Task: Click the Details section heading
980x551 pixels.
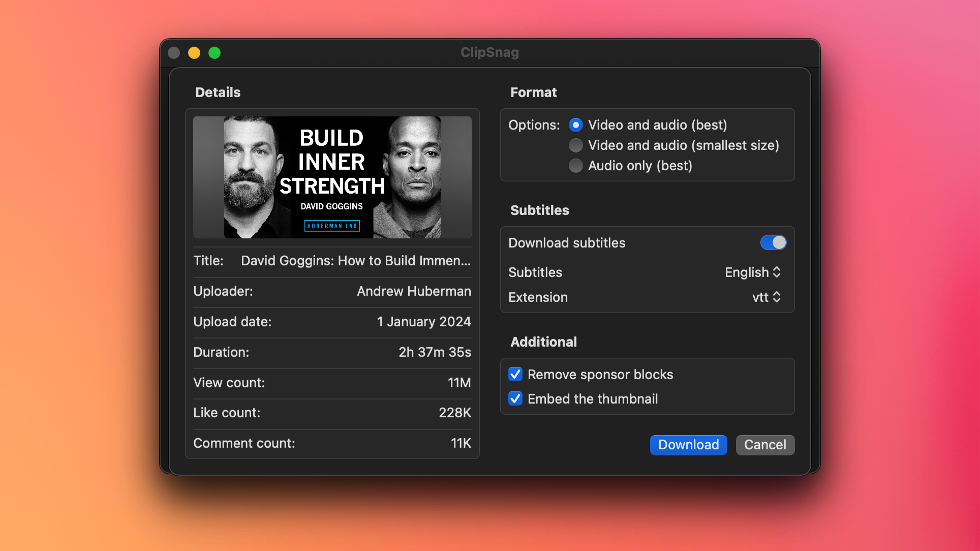Action: pyautogui.click(x=218, y=93)
